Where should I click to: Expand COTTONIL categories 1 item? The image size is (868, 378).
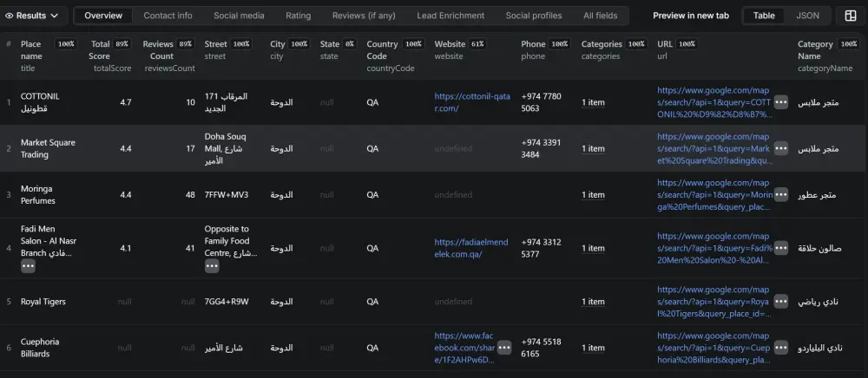[593, 102]
